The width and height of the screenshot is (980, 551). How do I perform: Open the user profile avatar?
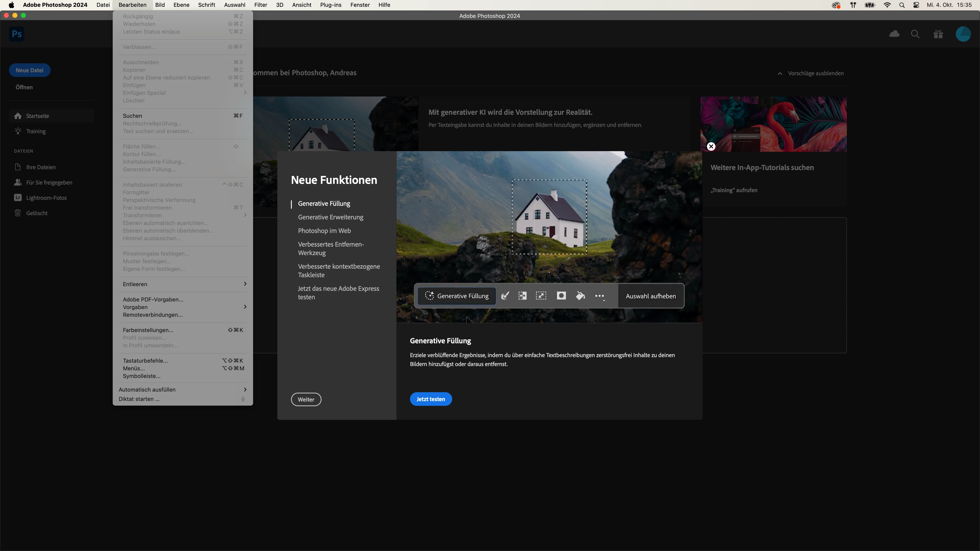963,34
